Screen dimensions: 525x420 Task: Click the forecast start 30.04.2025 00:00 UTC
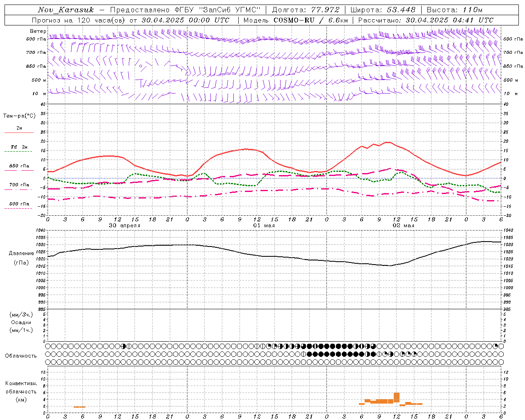click(185, 20)
